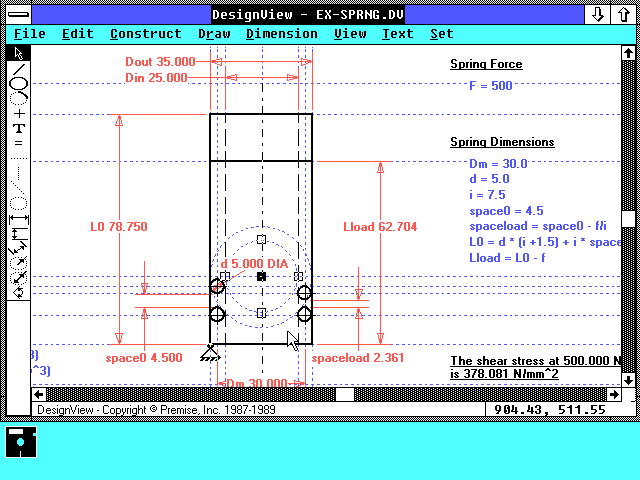Select the arrow pointer tool

click(x=18, y=53)
